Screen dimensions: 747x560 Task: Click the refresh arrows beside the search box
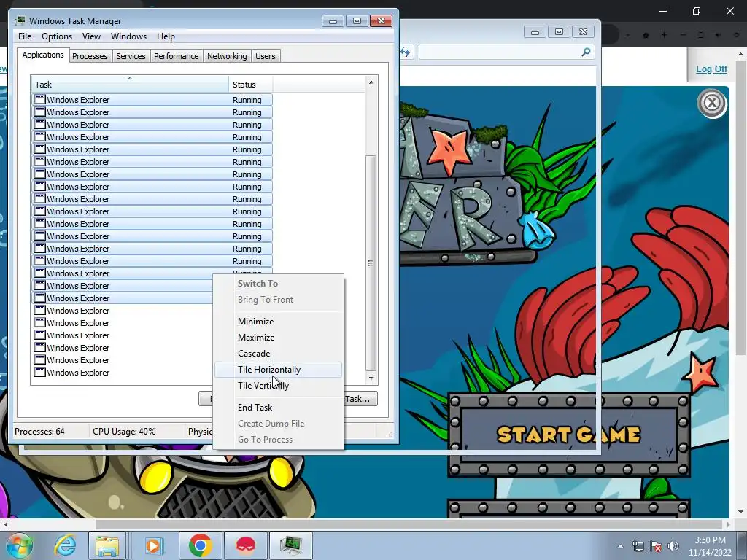(406, 52)
